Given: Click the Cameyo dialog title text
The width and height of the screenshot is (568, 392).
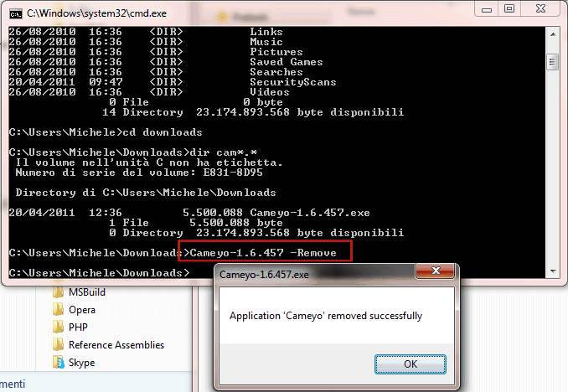Looking at the screenshot, I should coord(264,275).
